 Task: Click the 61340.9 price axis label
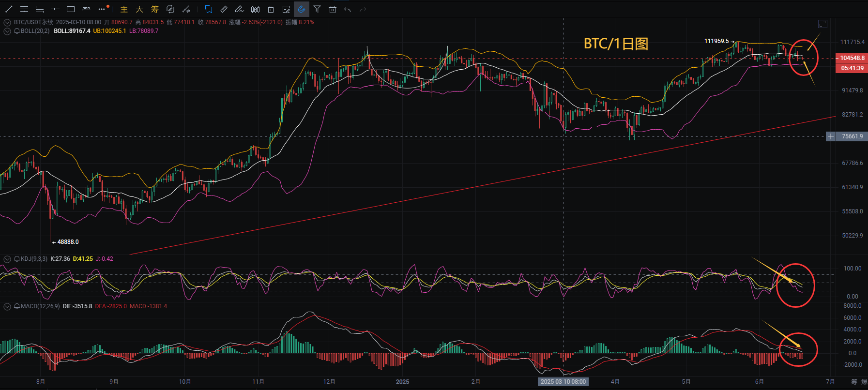coord(852,187)
